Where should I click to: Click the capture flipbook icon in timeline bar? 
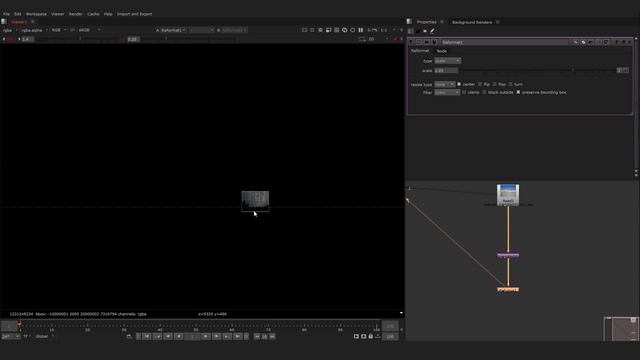[x=356, y=336]
